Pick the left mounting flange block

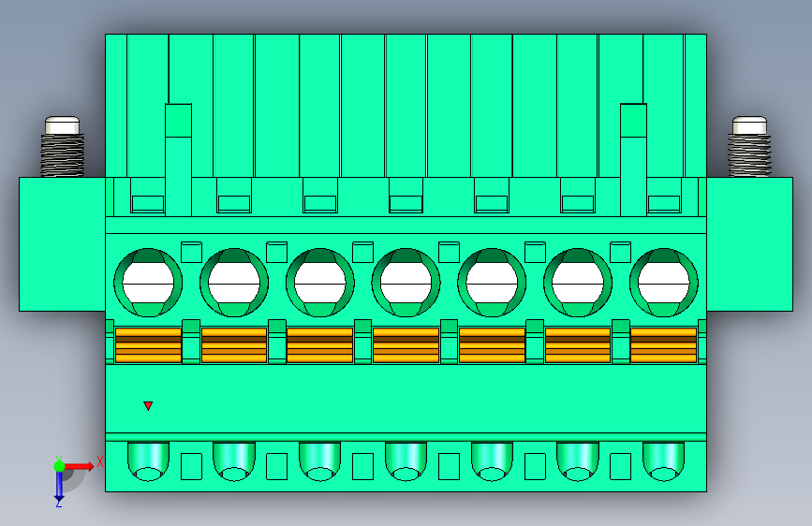pyautogui.click(x=62, y=244)
